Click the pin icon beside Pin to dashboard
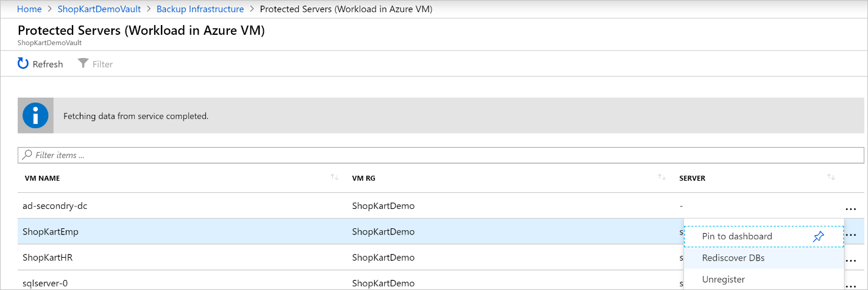 click(x=819, y=236)
